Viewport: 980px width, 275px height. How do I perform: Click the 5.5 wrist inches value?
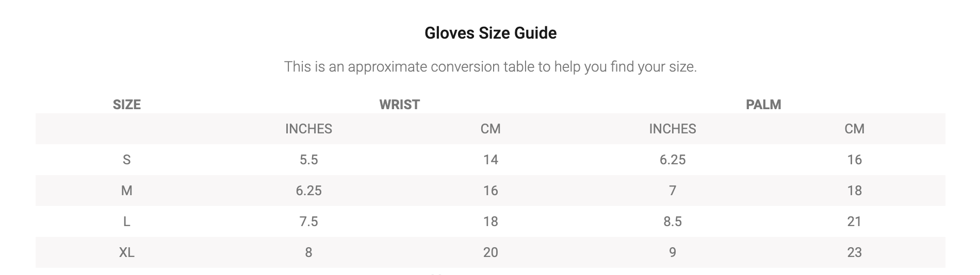[308, 160]
